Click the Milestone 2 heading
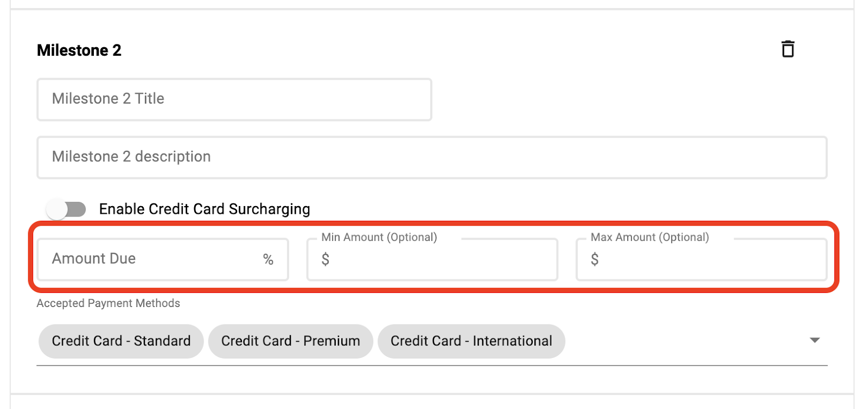The height and width of the screenshot is (409, 868). [79, 50]
